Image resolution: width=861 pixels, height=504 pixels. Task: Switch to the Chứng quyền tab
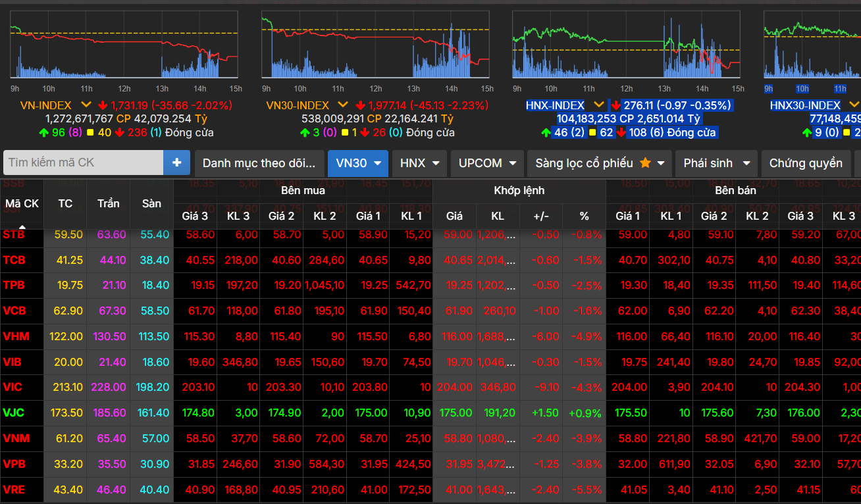(805, 163)
